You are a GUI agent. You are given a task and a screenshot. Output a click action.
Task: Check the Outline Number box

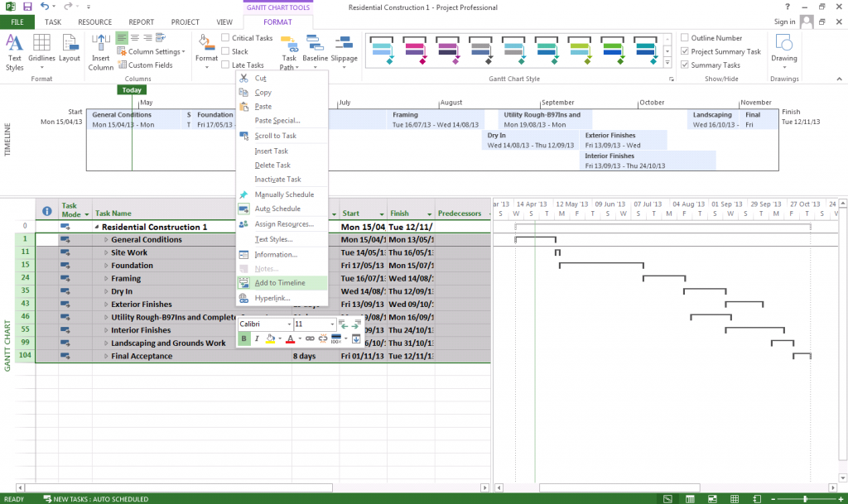point(684,38)
